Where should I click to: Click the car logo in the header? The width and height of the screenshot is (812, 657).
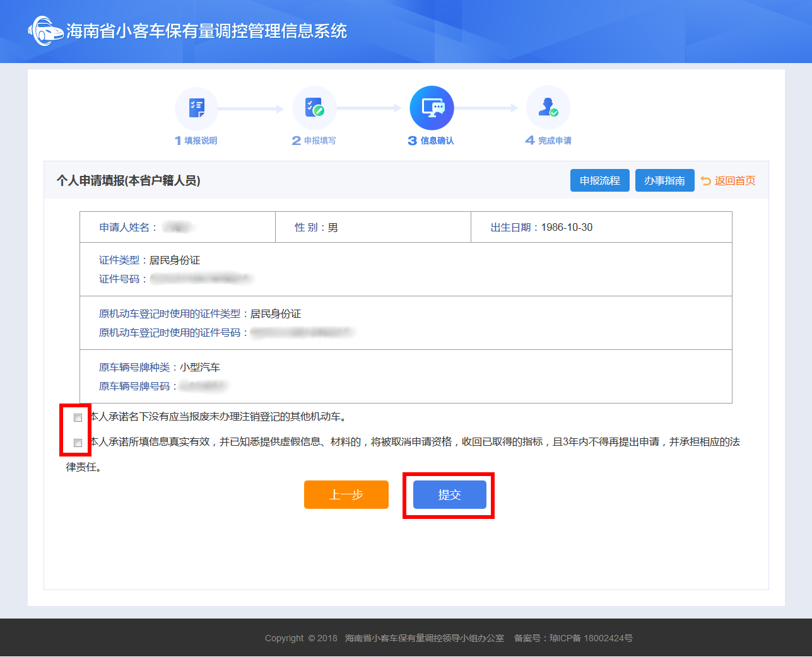pos(44,31)
